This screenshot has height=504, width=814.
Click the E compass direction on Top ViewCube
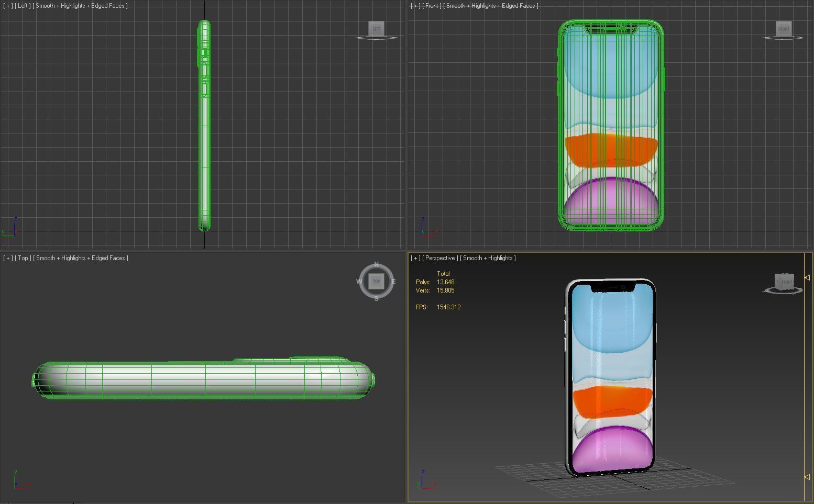(x=393, y=281)
